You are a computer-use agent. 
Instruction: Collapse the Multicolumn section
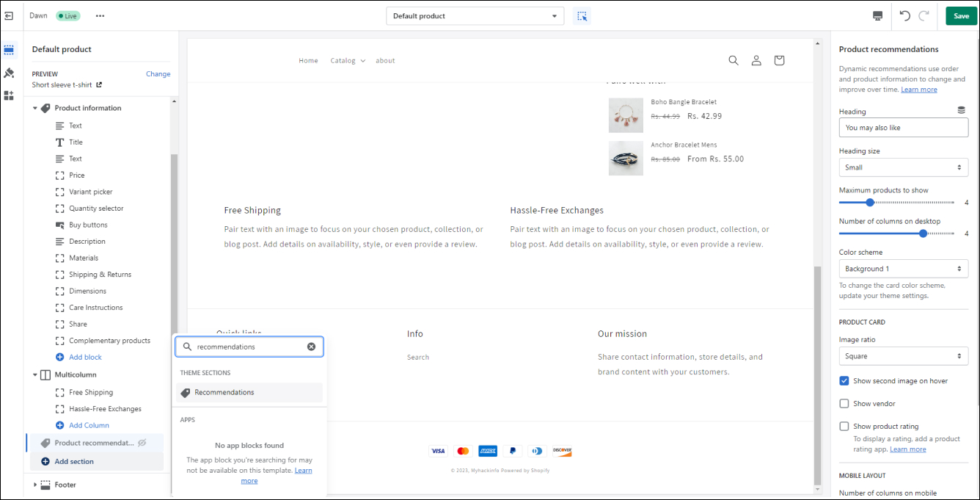tap(34, 374)
